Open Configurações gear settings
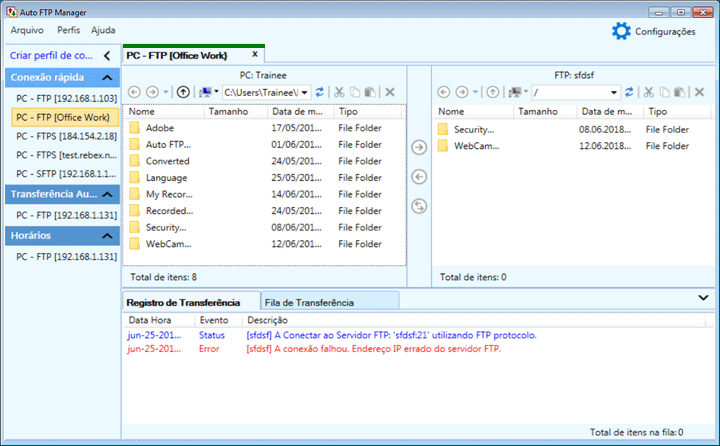 (621, 32)
